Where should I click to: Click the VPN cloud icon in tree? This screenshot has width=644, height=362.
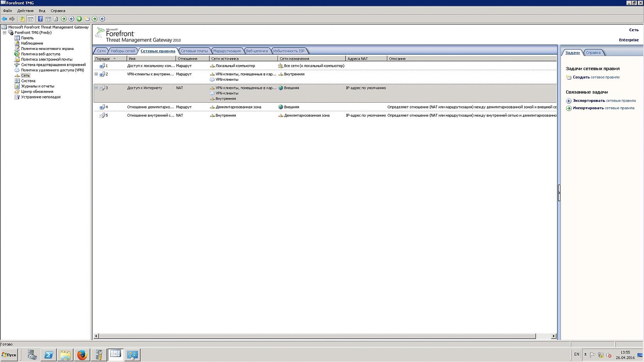[17, 70]
